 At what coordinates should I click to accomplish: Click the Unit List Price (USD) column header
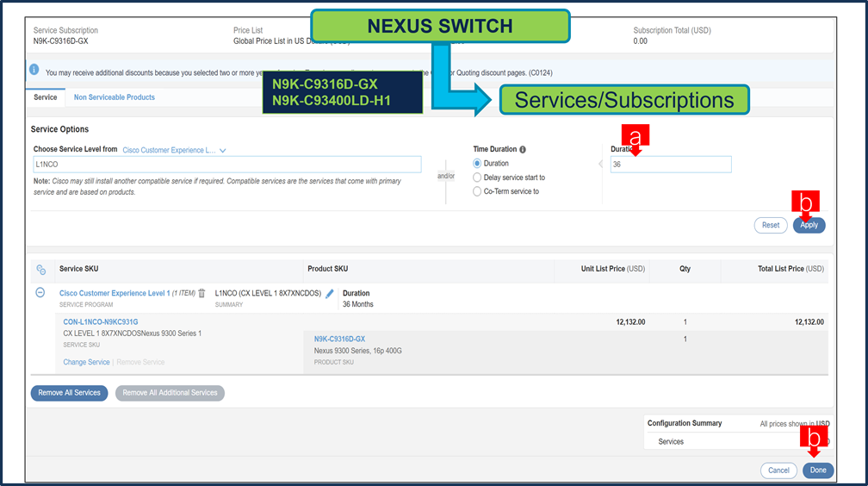click(x=613, y=269)
